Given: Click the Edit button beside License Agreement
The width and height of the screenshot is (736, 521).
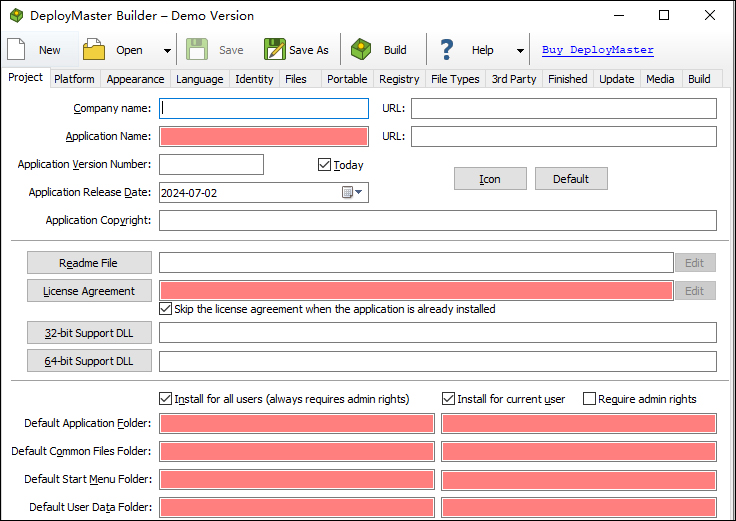Looking at the screenshot, I should (x=695, y=291).
